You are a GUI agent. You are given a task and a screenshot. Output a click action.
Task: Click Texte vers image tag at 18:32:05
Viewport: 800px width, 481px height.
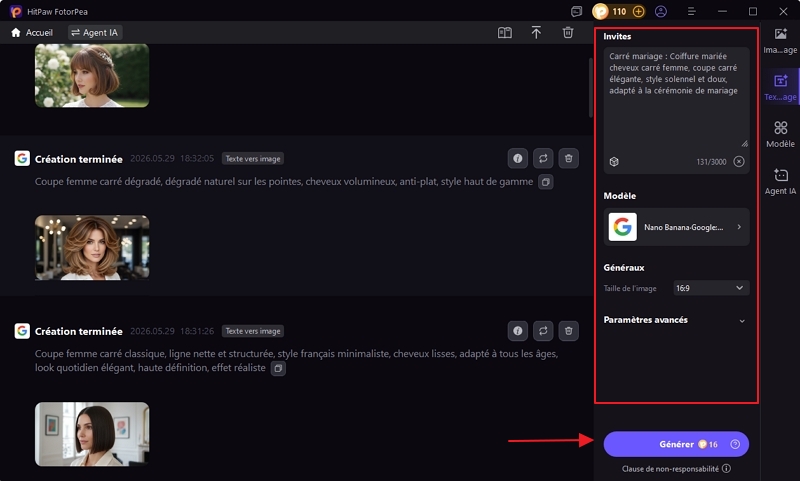(x=253, y=159)
